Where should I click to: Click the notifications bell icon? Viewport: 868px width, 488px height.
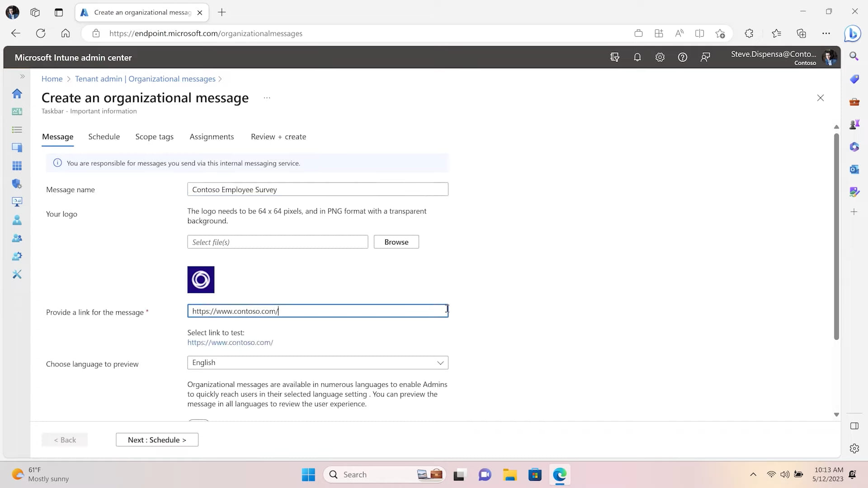tap(637, 57)
